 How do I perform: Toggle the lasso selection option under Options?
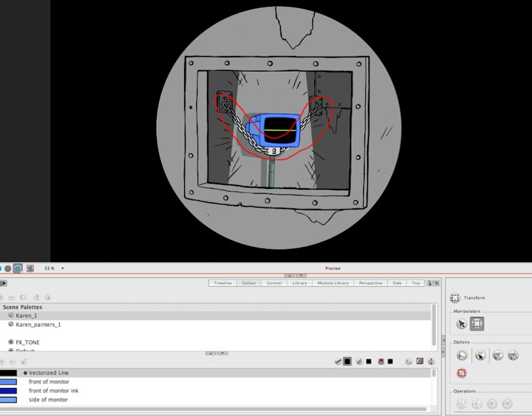click(462, 355)
